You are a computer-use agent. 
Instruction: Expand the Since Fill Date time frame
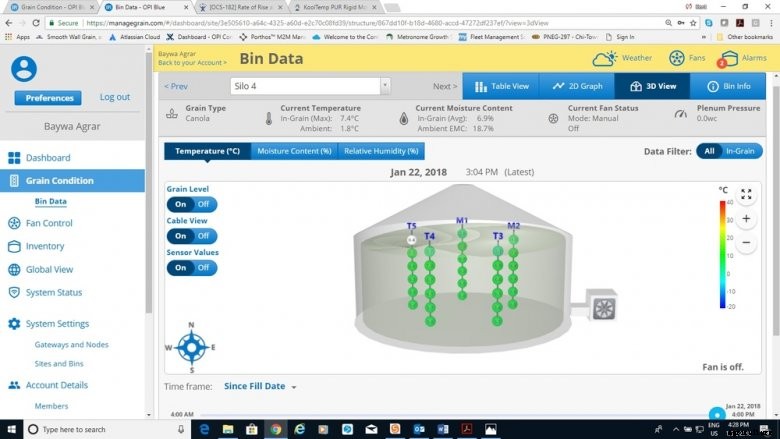click(261, 386)
